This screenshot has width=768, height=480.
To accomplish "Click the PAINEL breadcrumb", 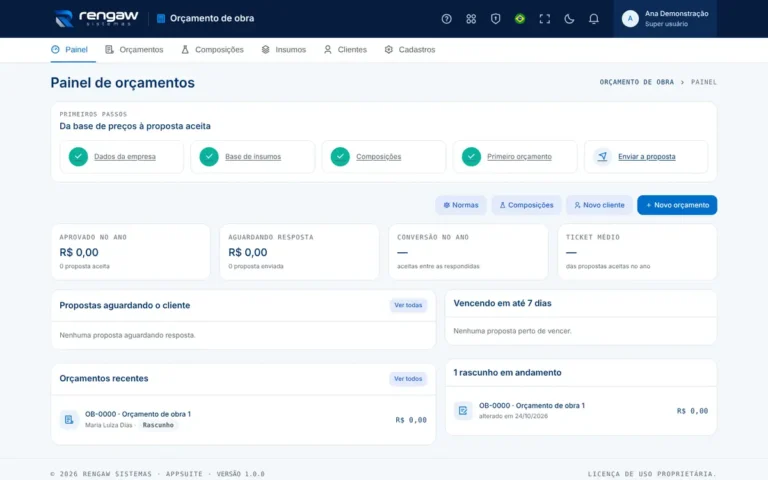I will 704,82.
